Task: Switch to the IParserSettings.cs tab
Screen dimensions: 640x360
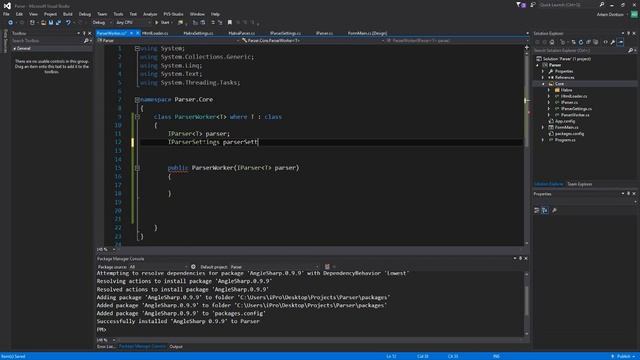Action: (285, 33)
